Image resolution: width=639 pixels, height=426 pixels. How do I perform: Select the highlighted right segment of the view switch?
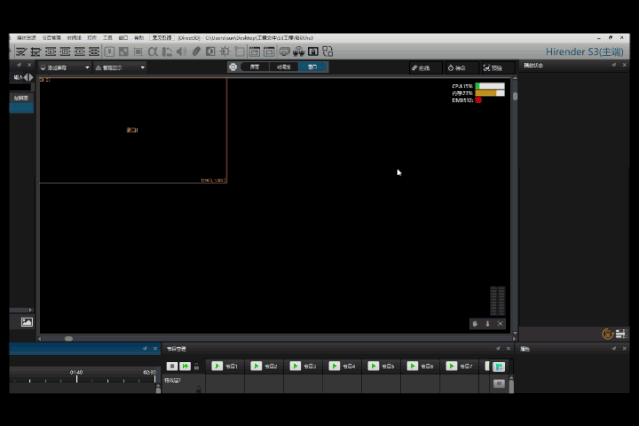(313, 67)
